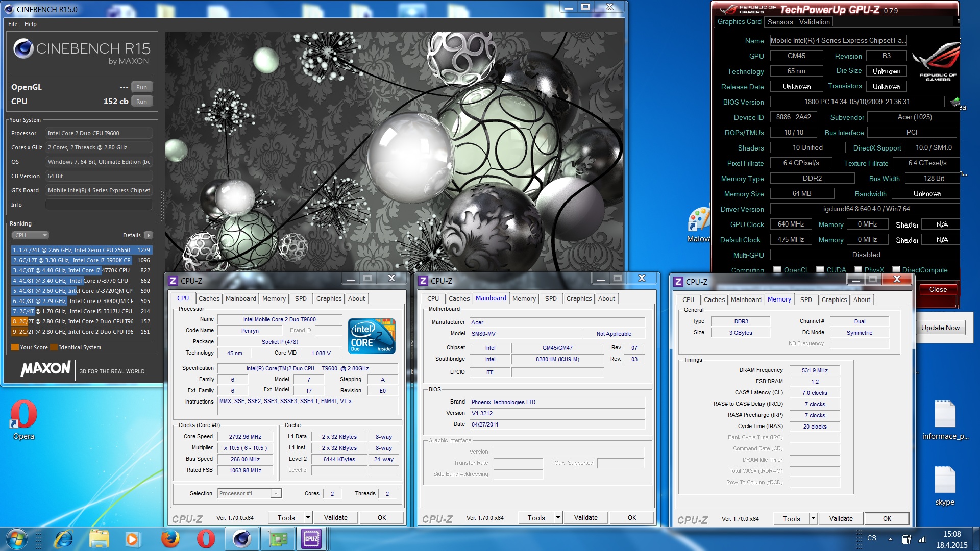This screenshot has height=551, width=980.
Task: Click the rendered spheres image in Cinebench
Action: pos(394,152)
